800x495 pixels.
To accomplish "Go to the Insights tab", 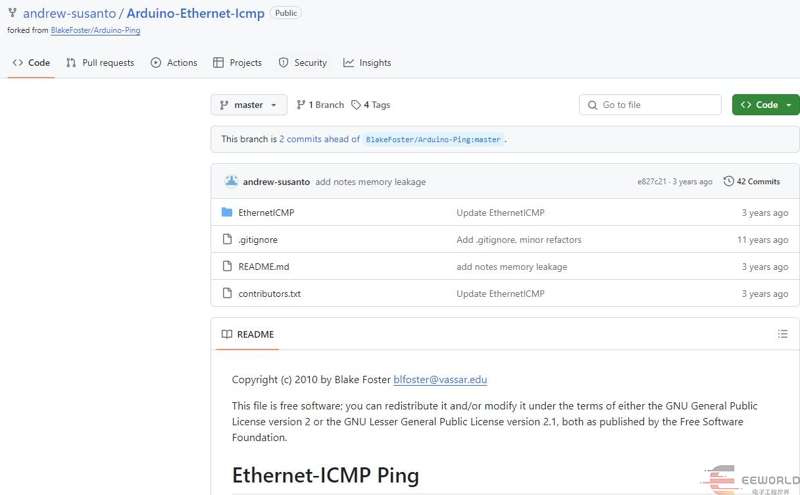I will 367,63.
